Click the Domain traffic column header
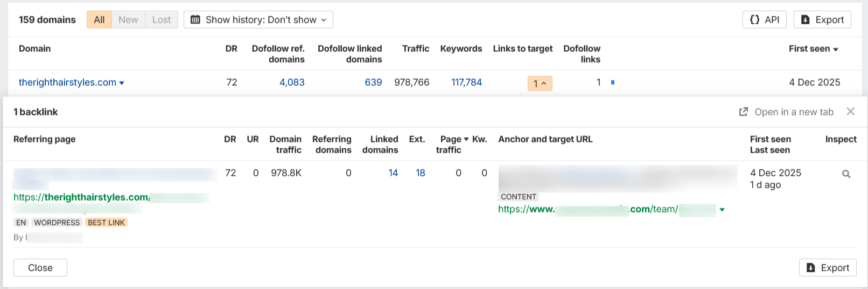 point(285,144)
